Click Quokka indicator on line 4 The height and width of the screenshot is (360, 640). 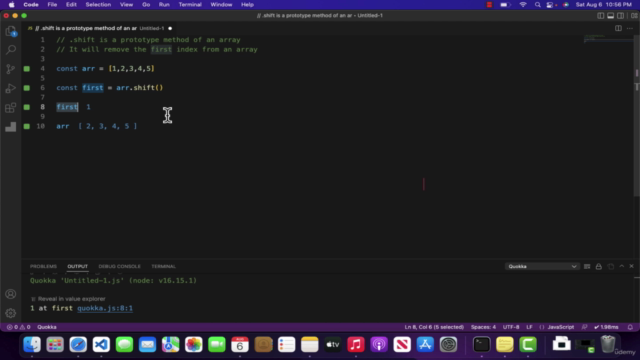(x=27, y=69)
